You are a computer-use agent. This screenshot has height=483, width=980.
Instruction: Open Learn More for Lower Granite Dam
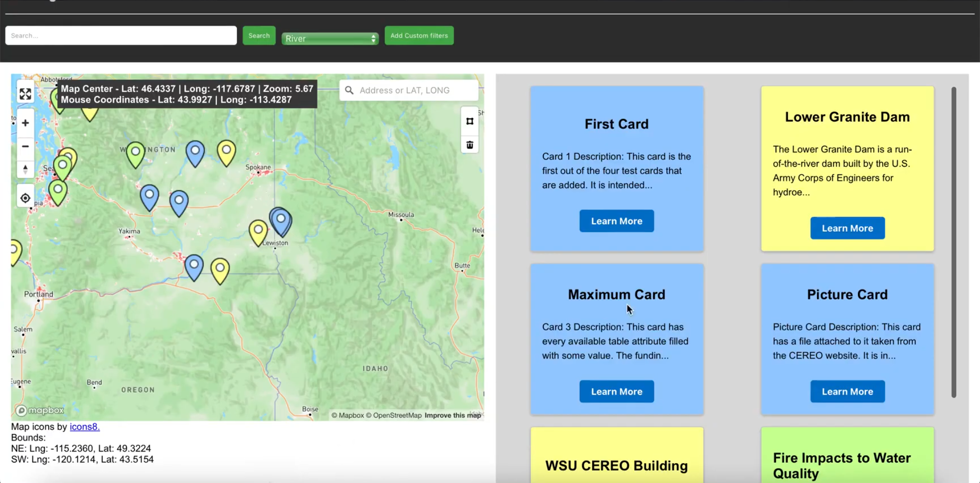coord(847,228)
